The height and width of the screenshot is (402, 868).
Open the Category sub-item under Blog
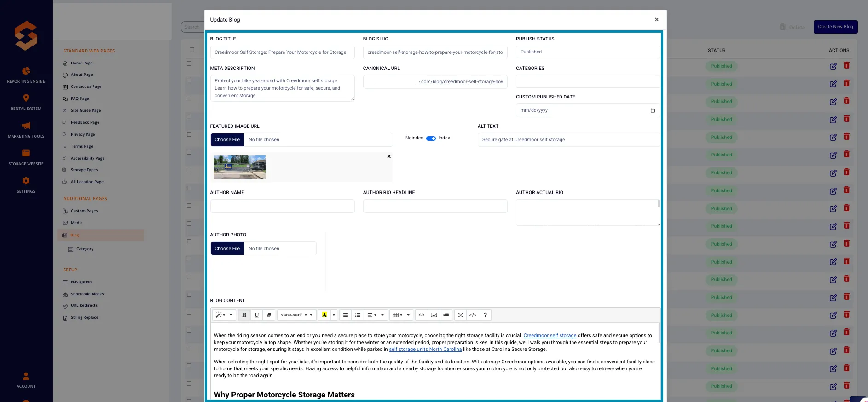[x=85, y=249]
